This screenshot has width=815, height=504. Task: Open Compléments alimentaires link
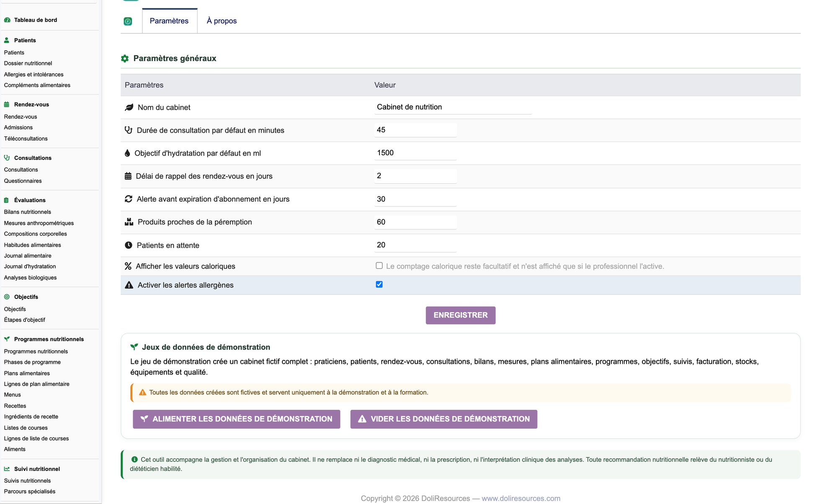tap(37, 85)
